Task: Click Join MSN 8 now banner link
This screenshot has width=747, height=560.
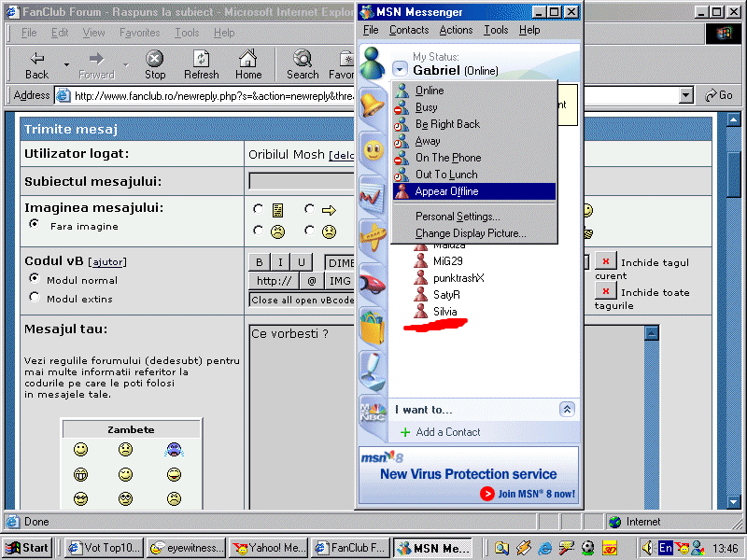Action: (x=528, y=494)
